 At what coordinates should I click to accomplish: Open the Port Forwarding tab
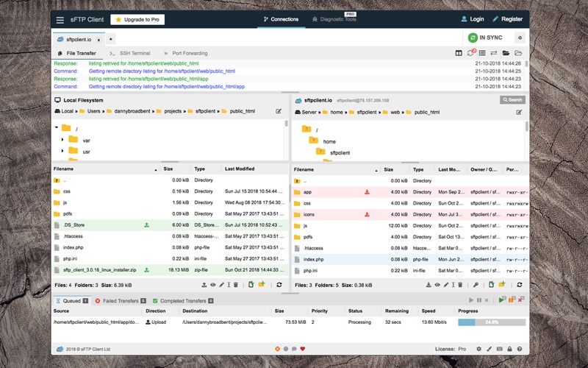tap(186, 53)
